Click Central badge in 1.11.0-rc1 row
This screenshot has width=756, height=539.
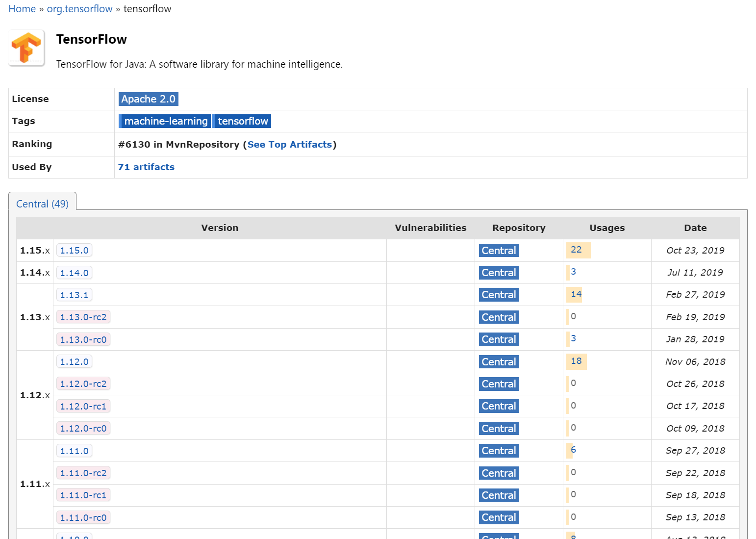499,495
